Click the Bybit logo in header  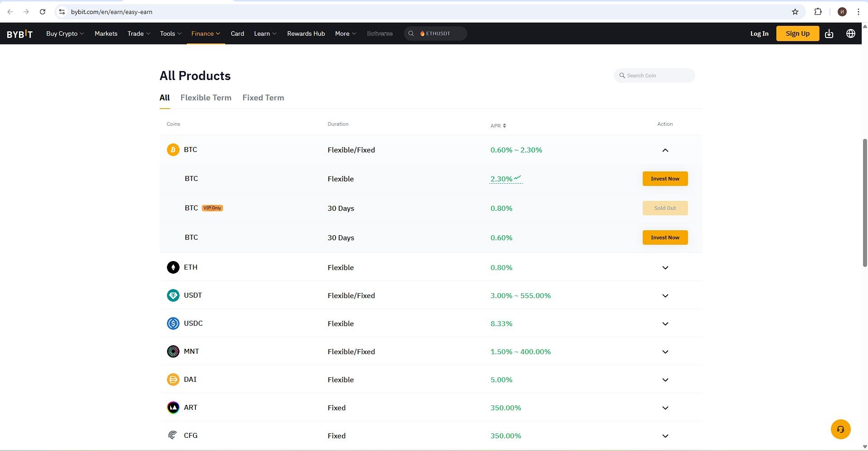click(19, 34)
